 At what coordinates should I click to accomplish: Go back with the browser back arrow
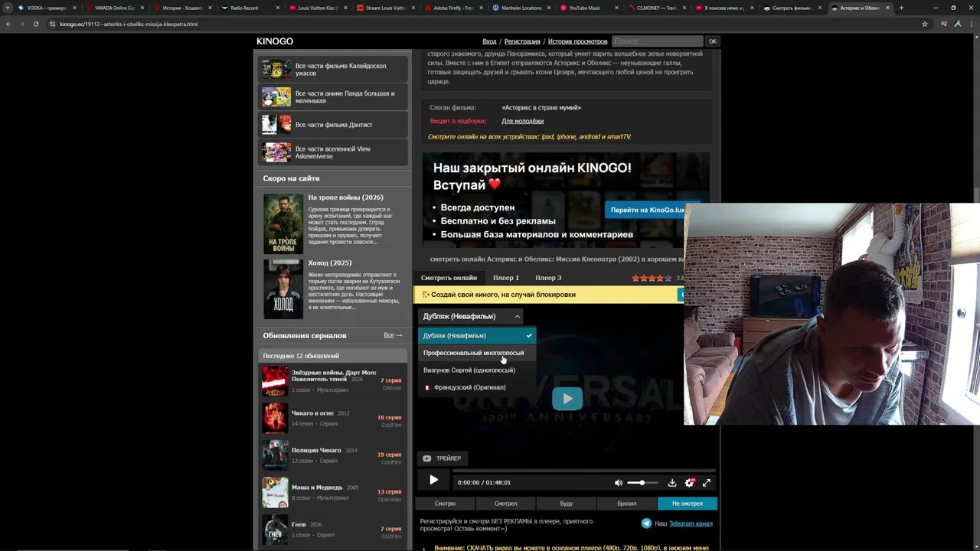pyautogui.click(x=8, y=24)
